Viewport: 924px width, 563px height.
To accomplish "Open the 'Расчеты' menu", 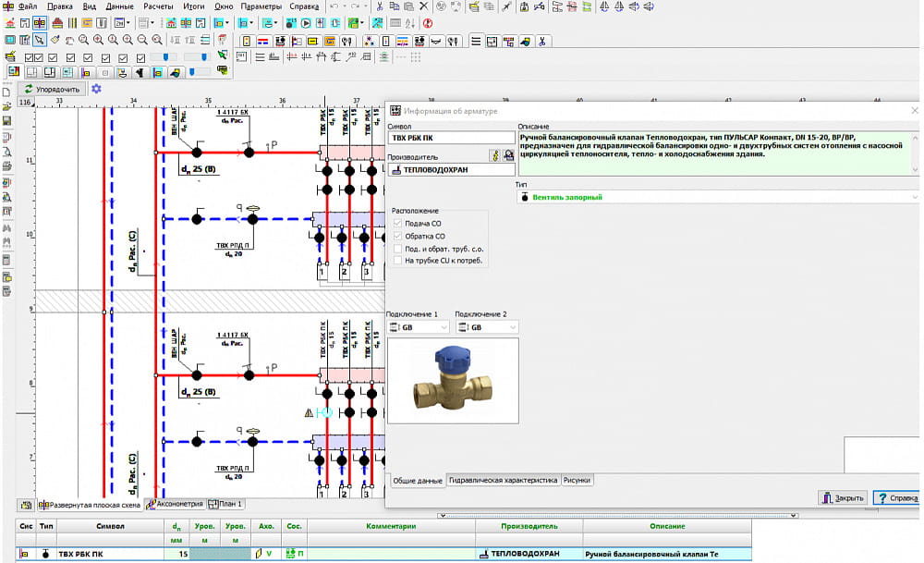I will [x=158, y=6].
